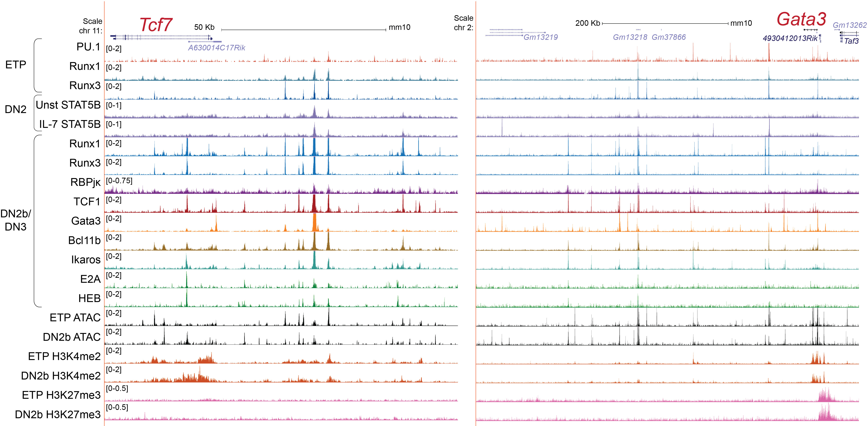Select the E2A track label
Image resolution: width=868 pixels, height=426 pixels.
pyautogui.click(x=90, y=279)
